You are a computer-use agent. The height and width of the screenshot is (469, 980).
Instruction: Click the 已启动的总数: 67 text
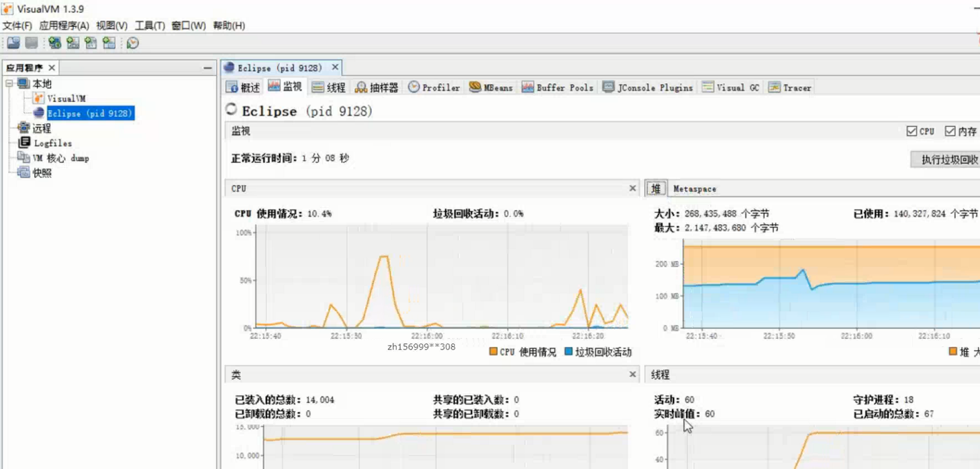[x=893, y=414]
